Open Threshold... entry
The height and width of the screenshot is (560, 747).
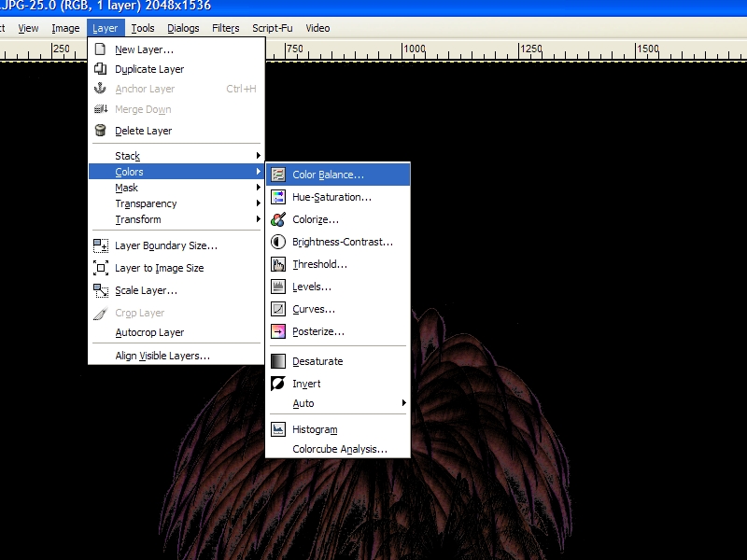[x=338, y=264]
